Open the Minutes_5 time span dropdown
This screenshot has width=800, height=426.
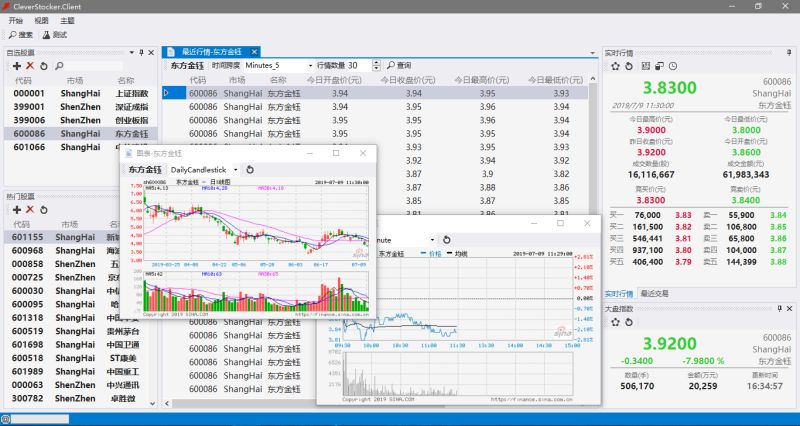(310, 66)
